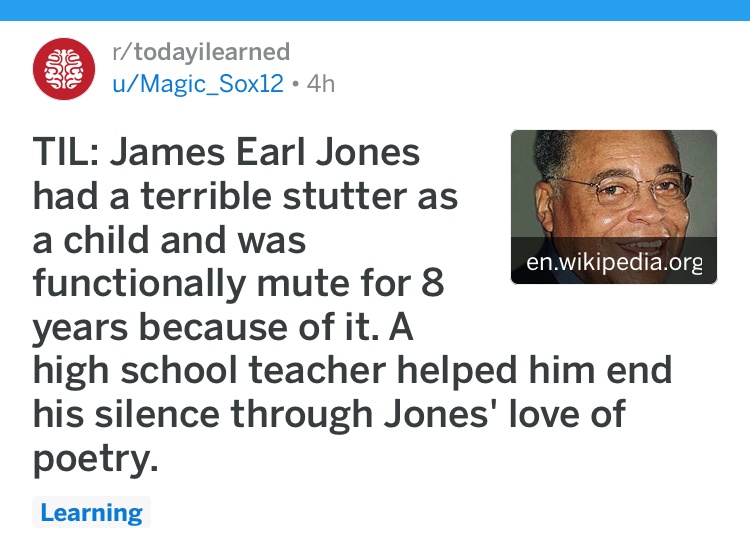Select the Learning flair tag
This screenshot has width=750, height=539.
point(91,512)
